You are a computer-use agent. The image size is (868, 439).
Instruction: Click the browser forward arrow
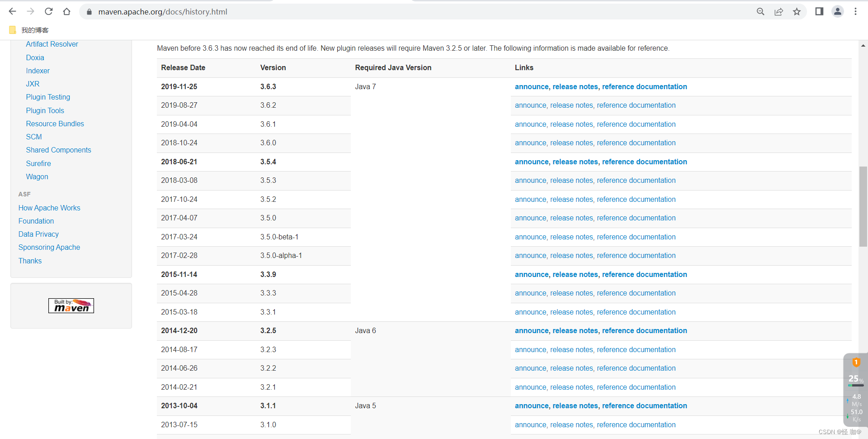(30, 11)
